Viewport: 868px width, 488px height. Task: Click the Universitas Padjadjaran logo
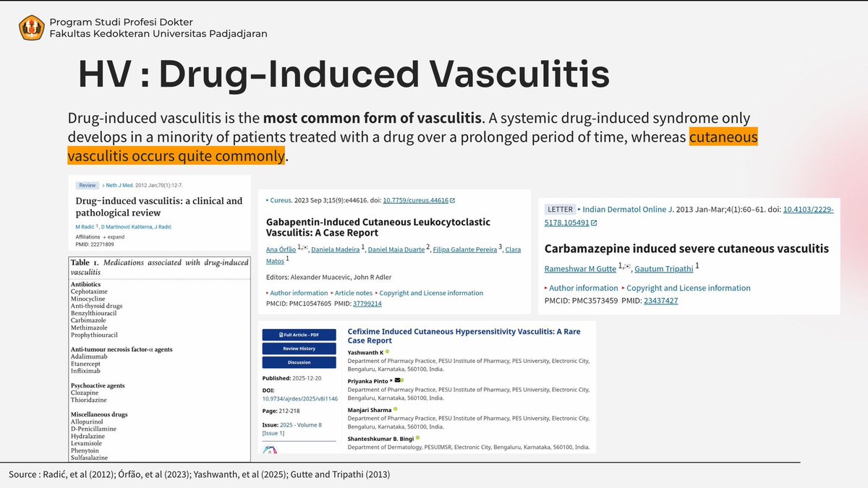(x=32, y=27)
